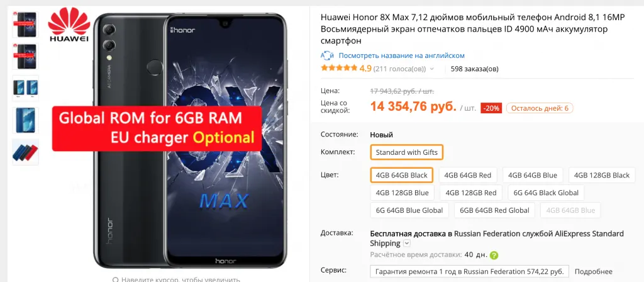Screen dimensions: 644x282
Task: Expand AliExpress Standard Shipping dropdown
Action: click(407, 244)
